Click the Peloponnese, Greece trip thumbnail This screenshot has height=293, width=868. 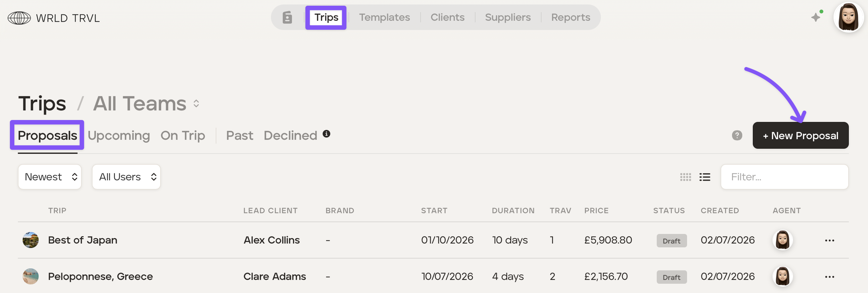[30, 276]
